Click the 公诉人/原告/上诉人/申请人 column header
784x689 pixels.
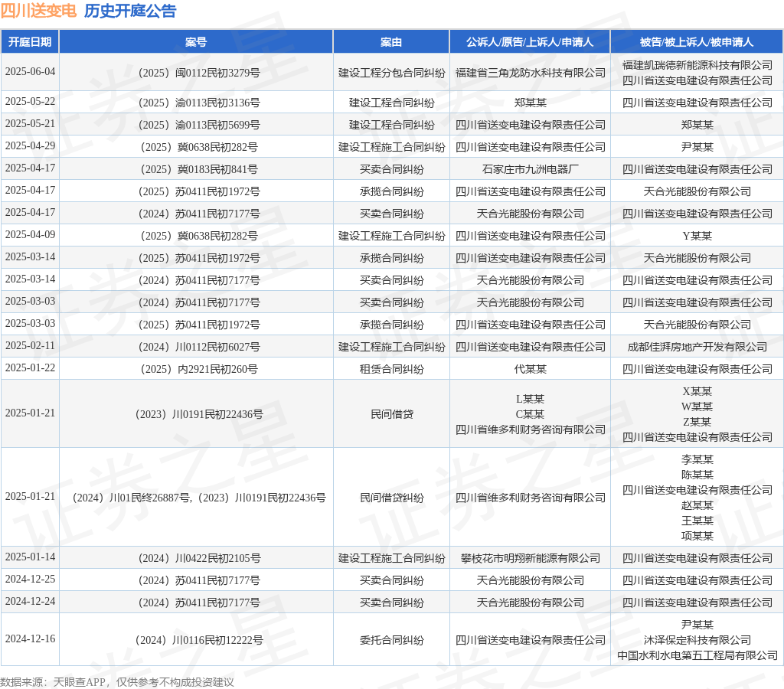[530, 42]
